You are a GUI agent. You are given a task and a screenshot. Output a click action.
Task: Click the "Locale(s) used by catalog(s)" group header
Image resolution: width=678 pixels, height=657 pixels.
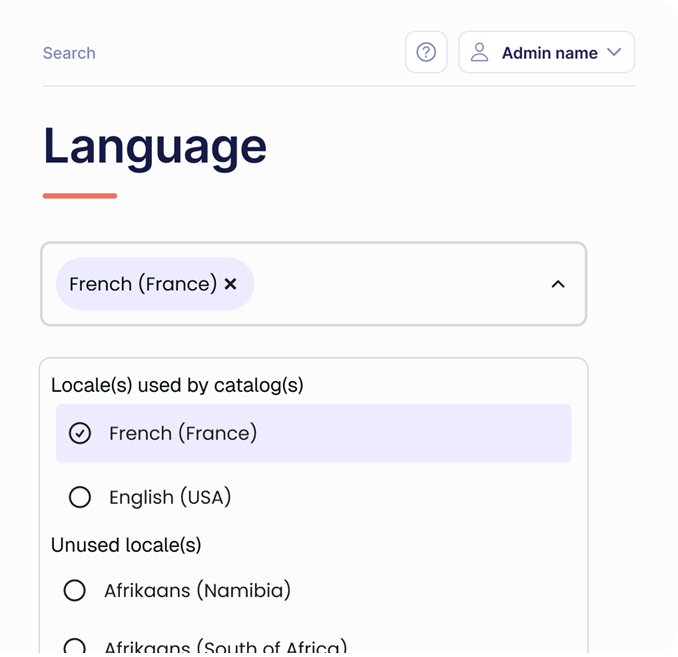tap(177, 385)
